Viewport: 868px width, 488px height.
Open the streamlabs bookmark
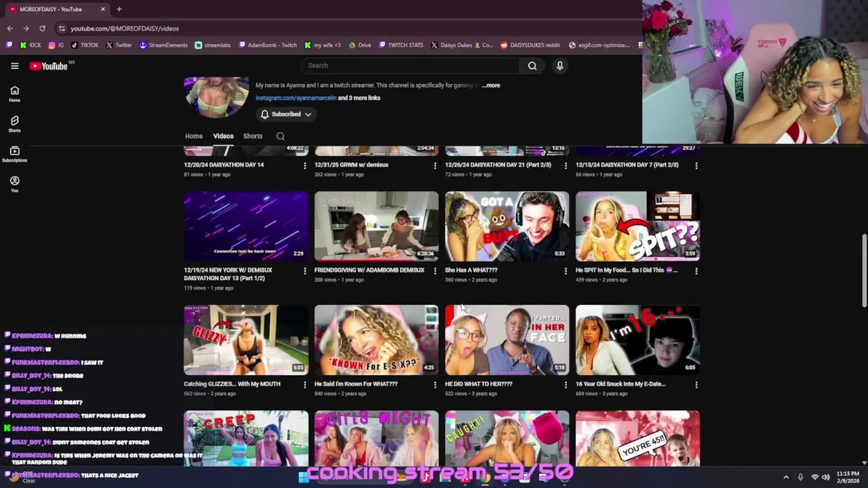coord(212,45)
